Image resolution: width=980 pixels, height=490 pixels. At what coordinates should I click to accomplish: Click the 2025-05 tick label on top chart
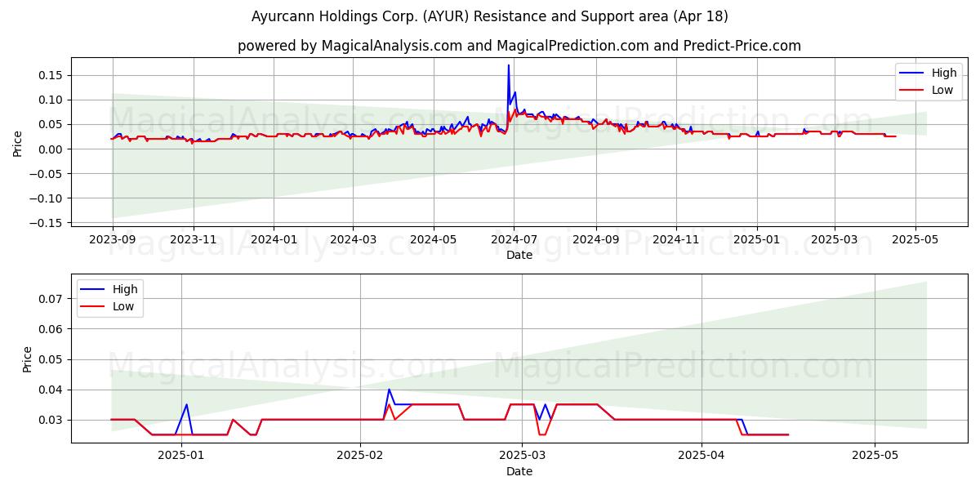click(x=915, y=239)
